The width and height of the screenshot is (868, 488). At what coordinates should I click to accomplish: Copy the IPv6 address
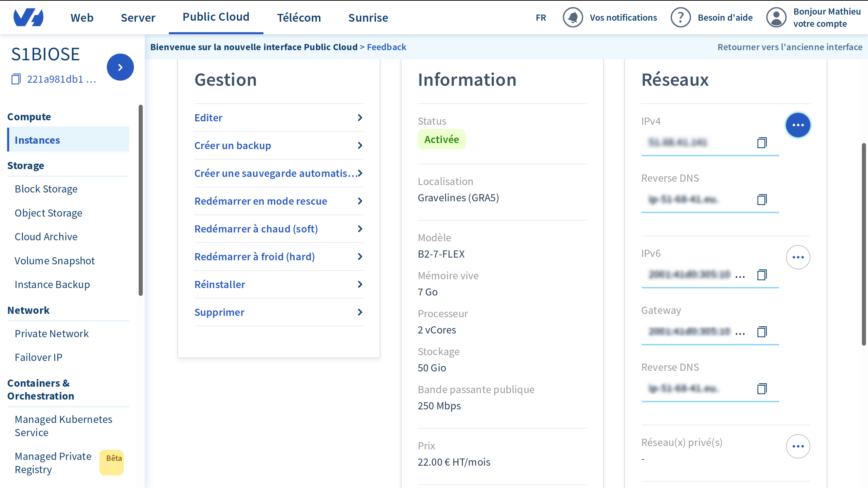coord(762,275)
